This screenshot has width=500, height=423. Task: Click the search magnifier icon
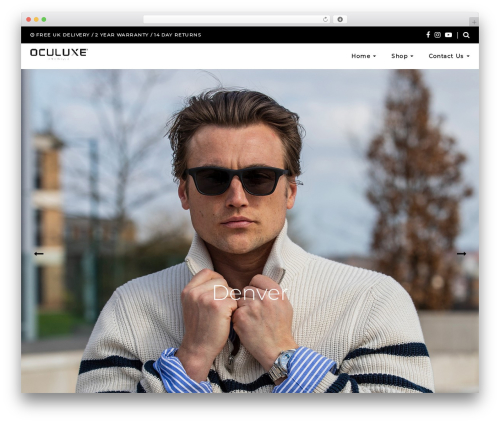pos(466,35)
